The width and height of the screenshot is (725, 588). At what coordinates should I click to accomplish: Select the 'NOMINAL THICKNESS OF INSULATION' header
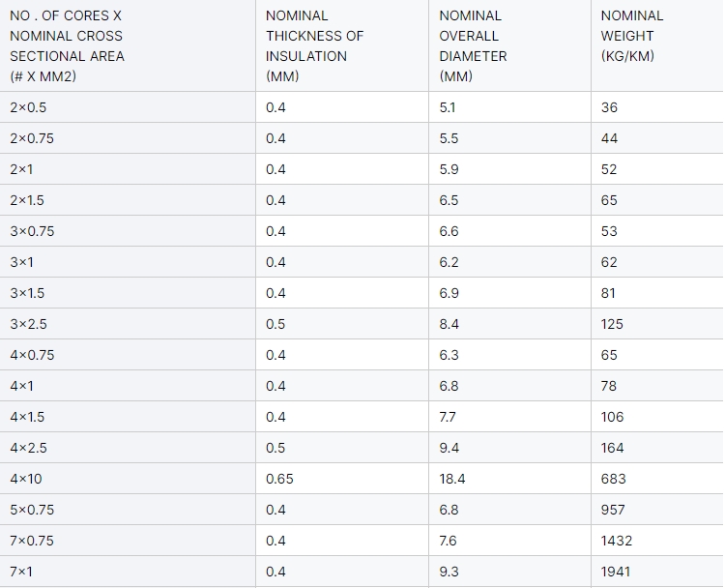(x=314, y=45)
